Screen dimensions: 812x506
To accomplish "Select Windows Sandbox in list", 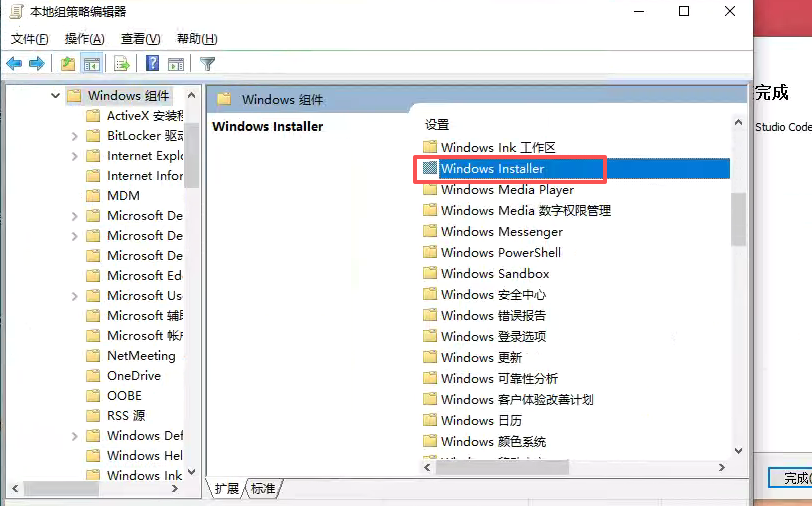I will point(495,273).
